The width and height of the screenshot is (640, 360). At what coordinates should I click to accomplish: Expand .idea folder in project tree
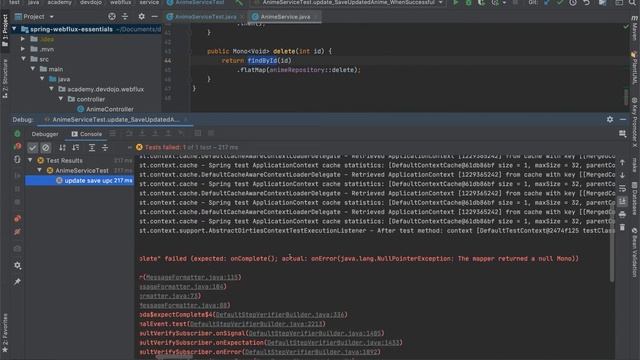pos(23,39)
